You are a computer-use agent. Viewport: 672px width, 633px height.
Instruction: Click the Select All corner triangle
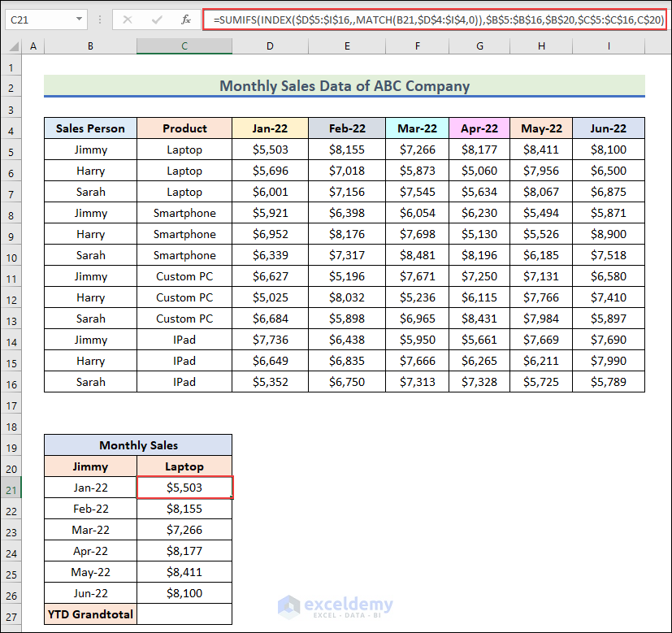point(14,46)
